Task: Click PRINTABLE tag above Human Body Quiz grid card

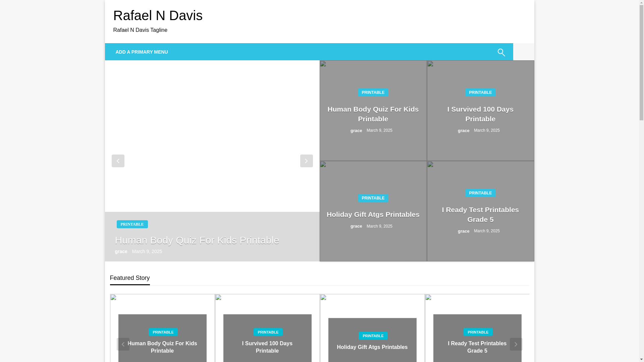Action: pos(373,93)
